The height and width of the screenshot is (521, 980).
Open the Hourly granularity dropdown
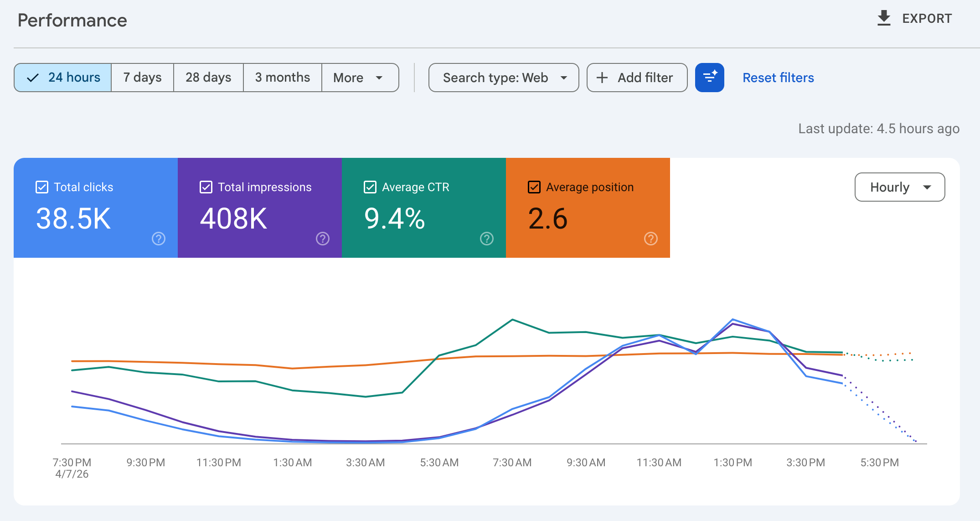point(899,187)
